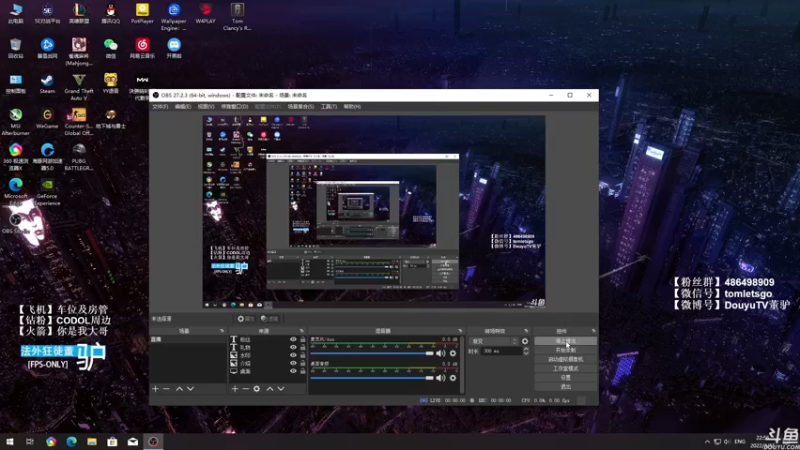Click the 退出 exit button
The width and height of the screenshot is (800, 450).
click(565, 387)
